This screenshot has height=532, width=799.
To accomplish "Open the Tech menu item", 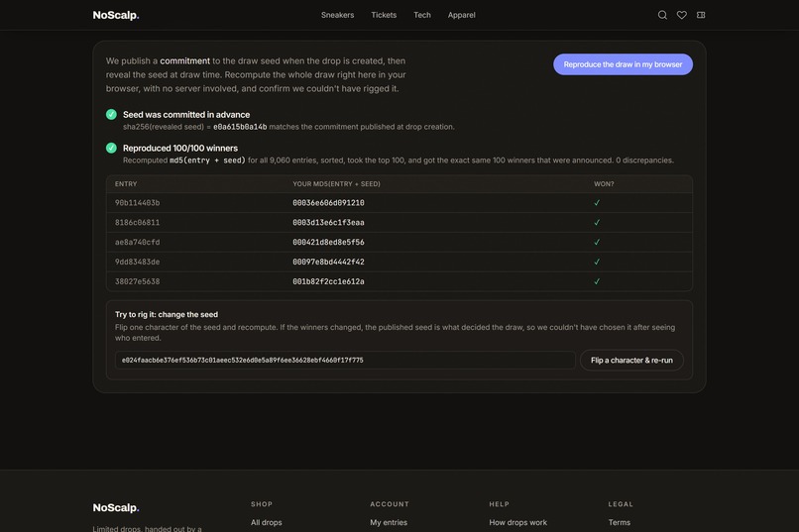I will pos(422,15).
